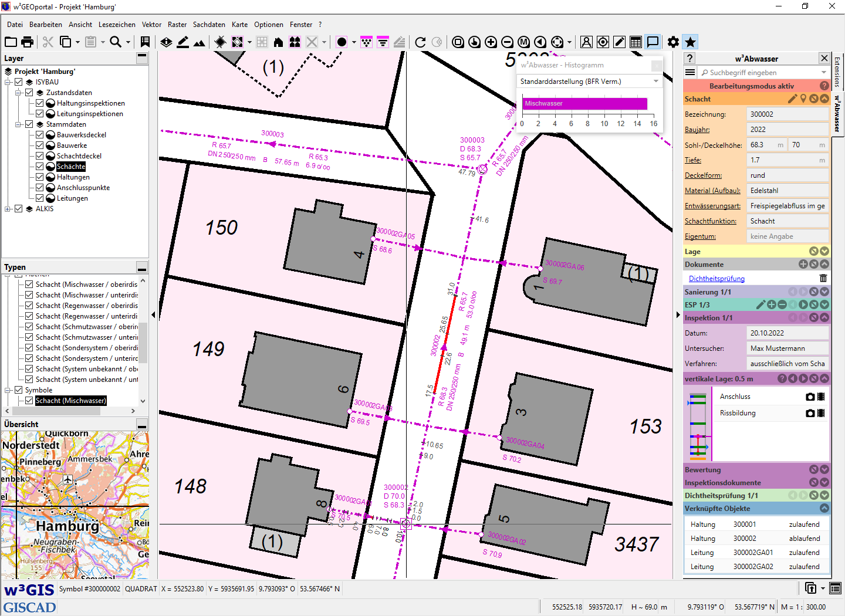
Task: Collapse the Stammdaten tree node
Action: (x=19, y=124)
